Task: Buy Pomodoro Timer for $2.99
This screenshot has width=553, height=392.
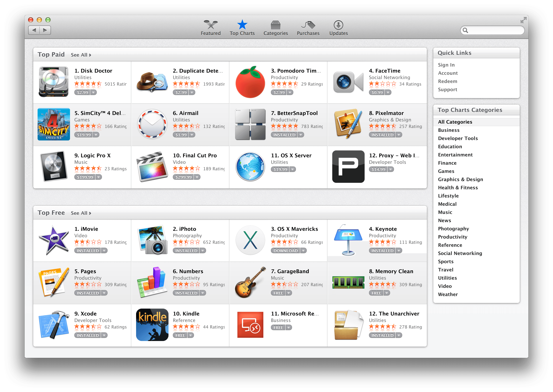Action: 279,92
